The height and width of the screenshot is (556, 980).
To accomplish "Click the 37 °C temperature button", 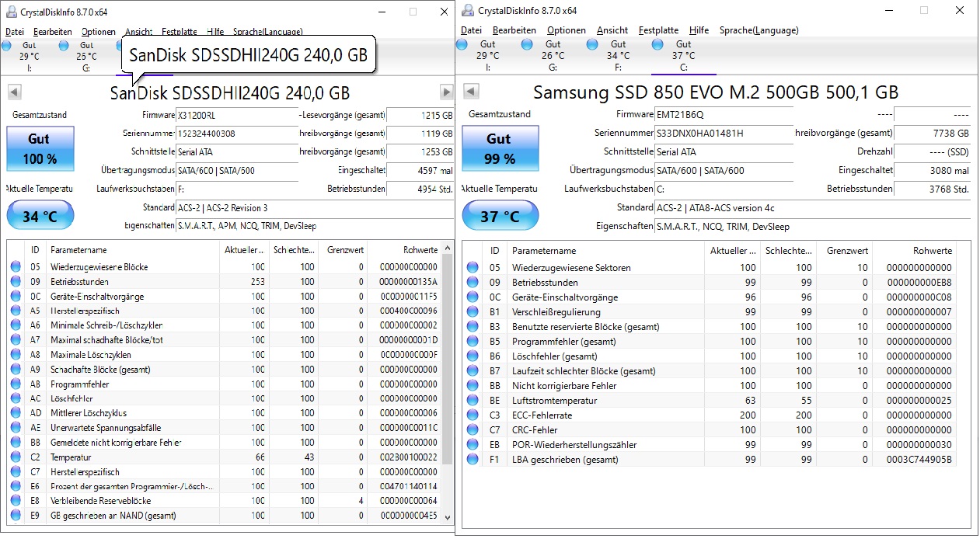I will pos(499,216).
